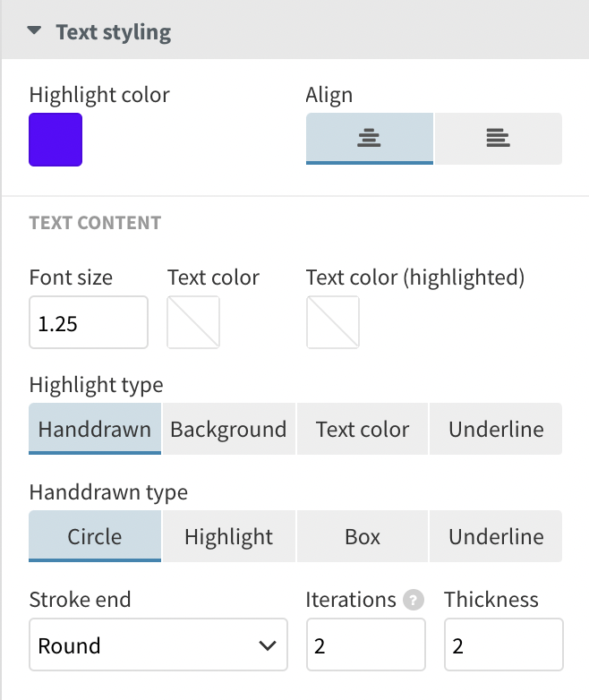
Task: Choose Underline highlight type
Action: (496, 429)
